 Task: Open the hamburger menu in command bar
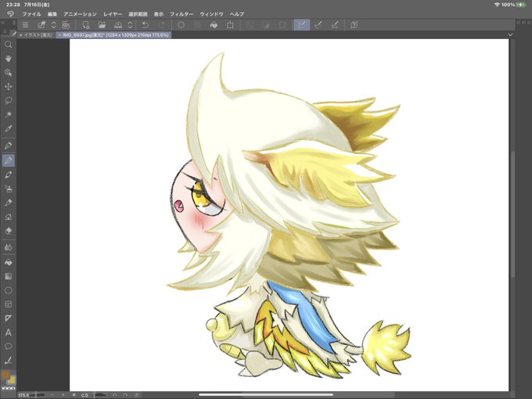coord(25,25)
